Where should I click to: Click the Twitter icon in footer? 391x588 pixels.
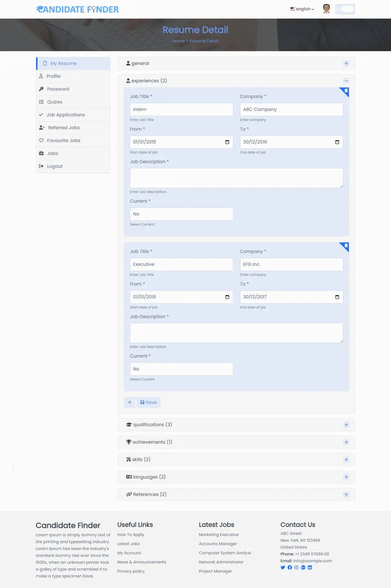[x=283, y=567]
